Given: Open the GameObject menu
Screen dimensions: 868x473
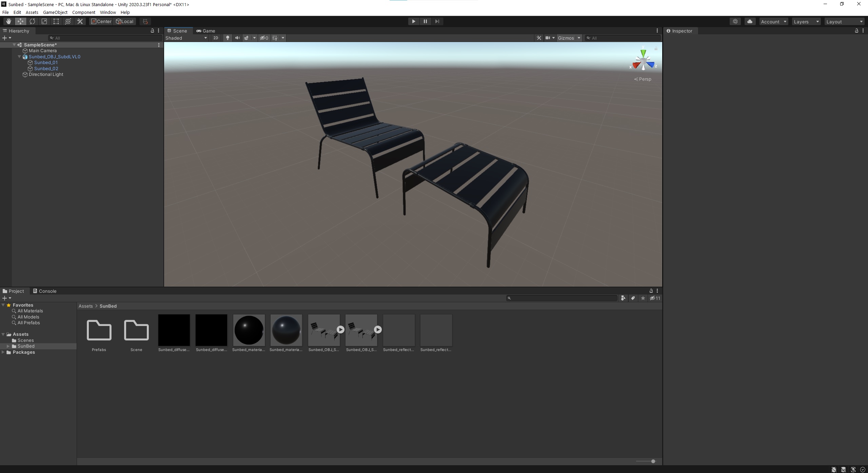Looking at the screenshot, I should pyautogui.click(x=55, y=12).
